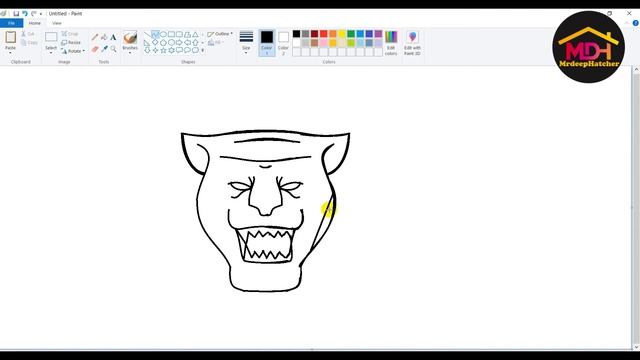Click the Redo arrow in title bar

(34, 13)
